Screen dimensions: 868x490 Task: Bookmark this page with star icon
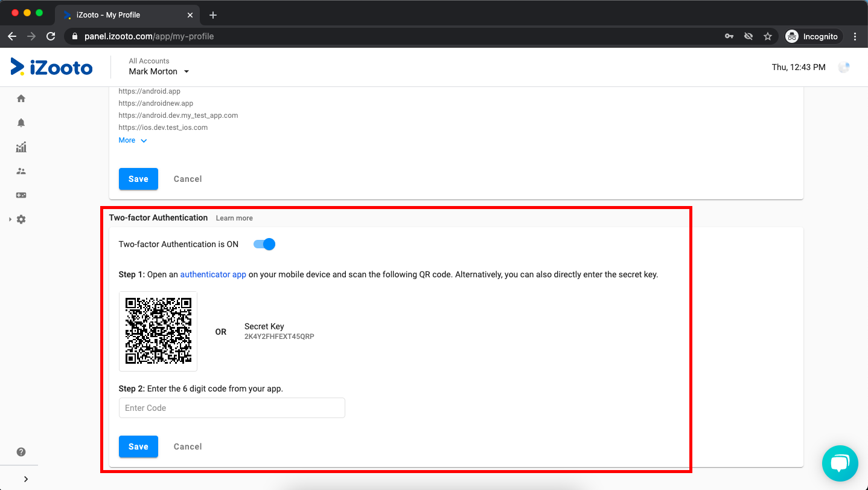768,36
